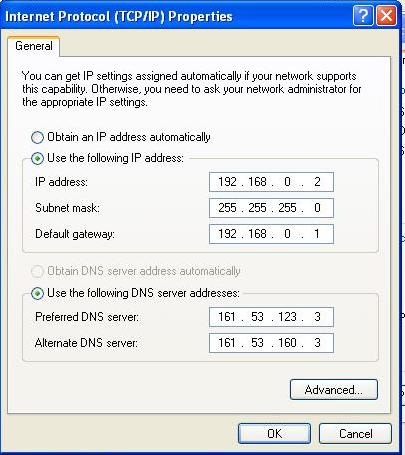
Task: Cancel the TCP/IP Properties changes
Action: 355,434
